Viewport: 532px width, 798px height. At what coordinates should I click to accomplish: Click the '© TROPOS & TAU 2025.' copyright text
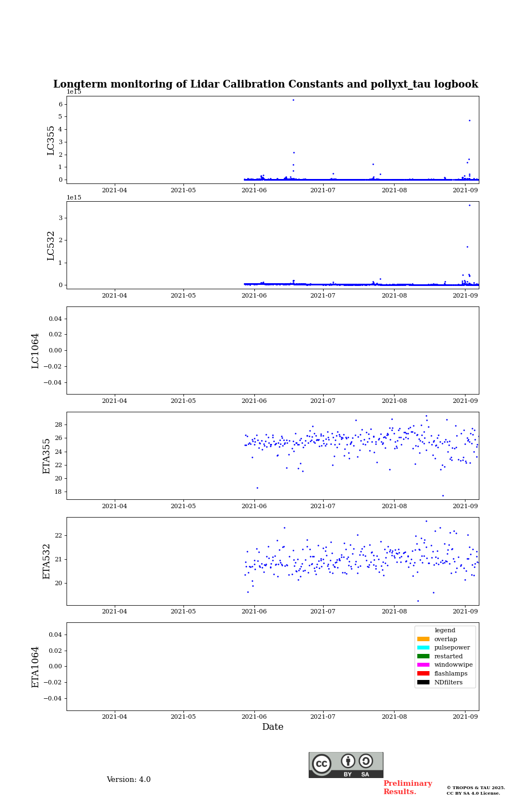[476, 787]
